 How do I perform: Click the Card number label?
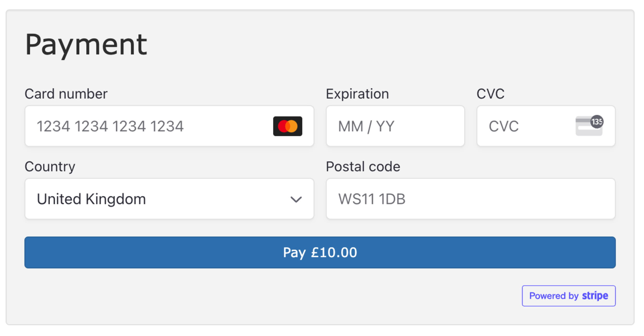coord(66,94)
